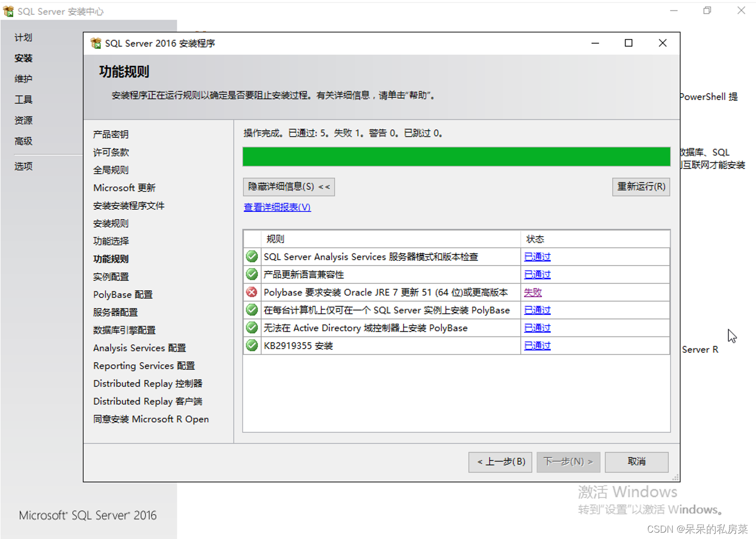
Task: Restore down the SQL Server 安装中心 window
Action: click(x=707, y=11)
